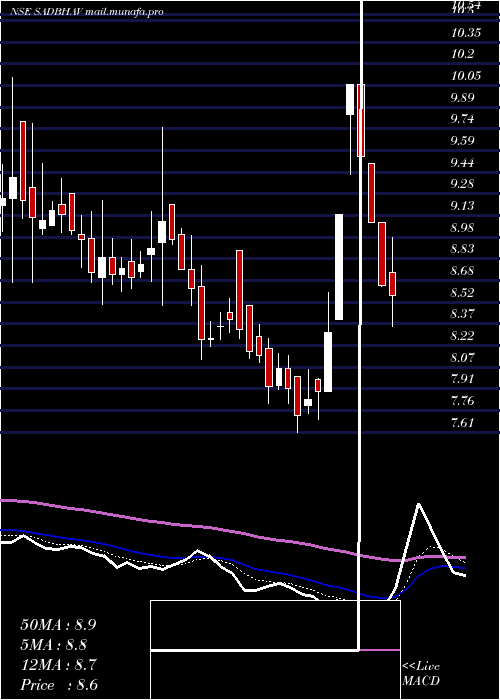Click the 10.05 price axis label
The height and width of the screenshot is (700, 500).
(x=466, y=76)
